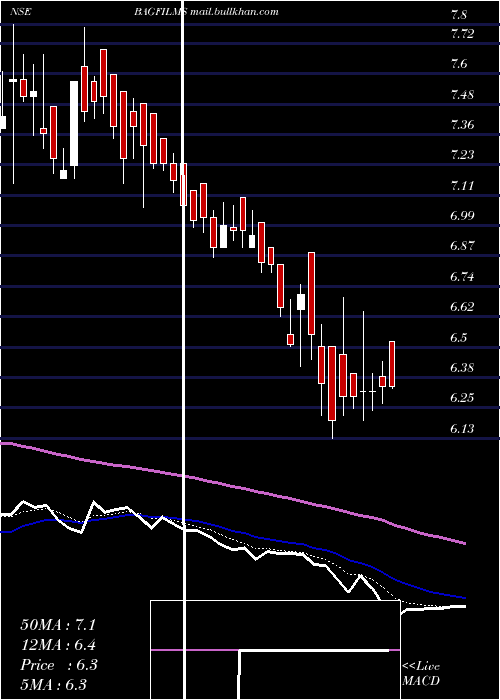
Task: Click the last red candlestick near 6.5
Action: click(392, 364)
